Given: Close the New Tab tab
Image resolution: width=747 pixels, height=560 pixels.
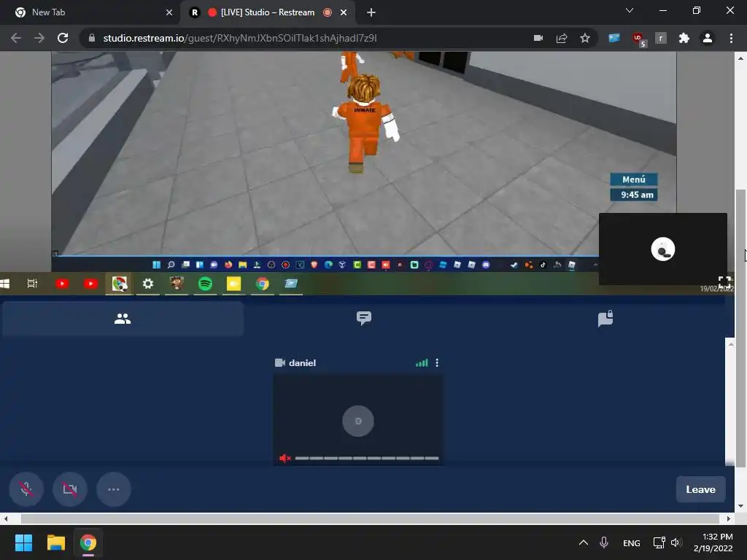Looking at the screenshot, I should coord(169,12).
